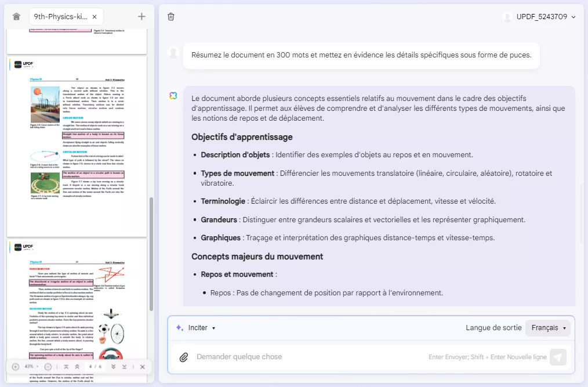Go to next page double chevron
Viewport: 588px width, 387px height.
[113, 367]
